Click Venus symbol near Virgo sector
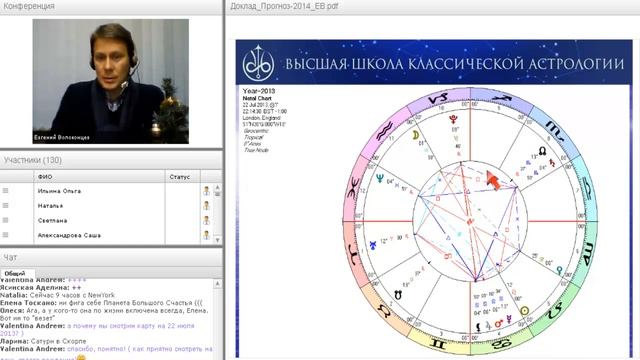Screen dimensions: 640x360 click(x=560, y=270)
